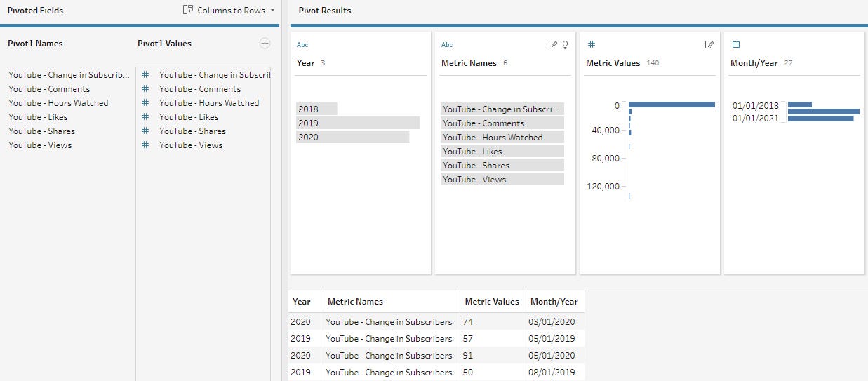Click the Abc data type icon for Year

[302, 45]
